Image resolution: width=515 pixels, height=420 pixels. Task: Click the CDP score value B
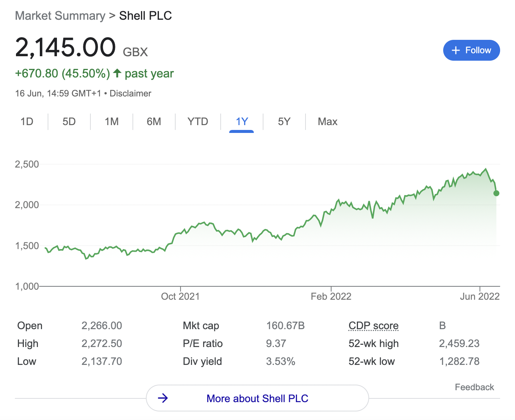tap(442, 326)
